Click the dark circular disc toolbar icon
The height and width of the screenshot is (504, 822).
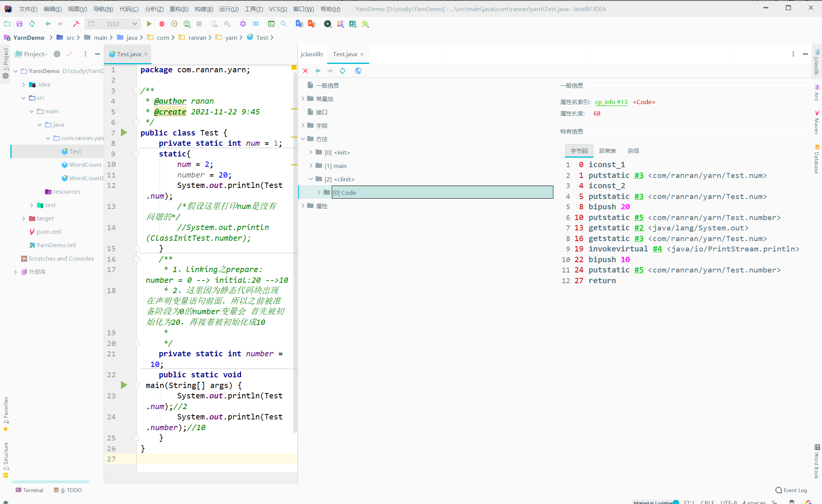(x=328, y=24)
